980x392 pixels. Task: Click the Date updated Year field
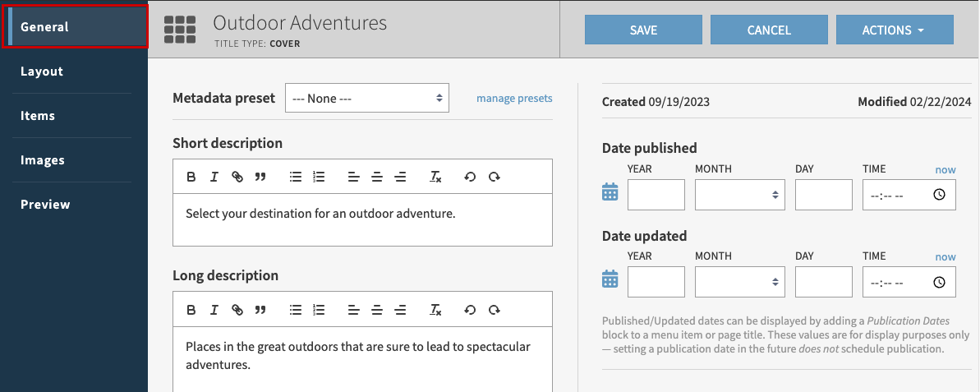tap(656, 283)
